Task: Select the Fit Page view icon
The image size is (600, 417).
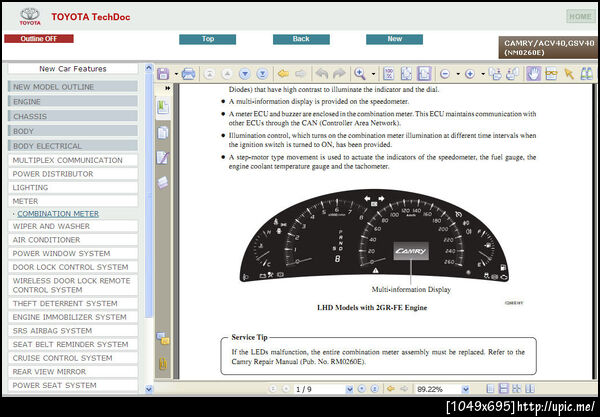Action: [406, 73]
